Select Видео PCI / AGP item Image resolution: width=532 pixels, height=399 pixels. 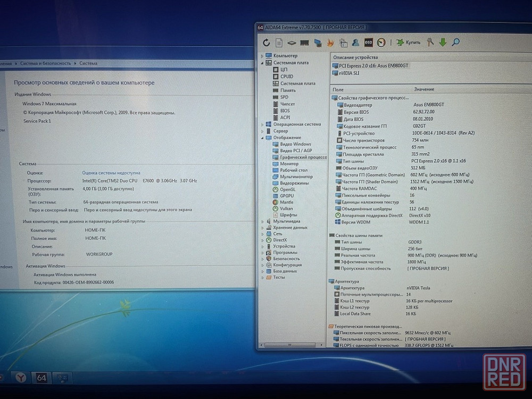pos(292,151)
